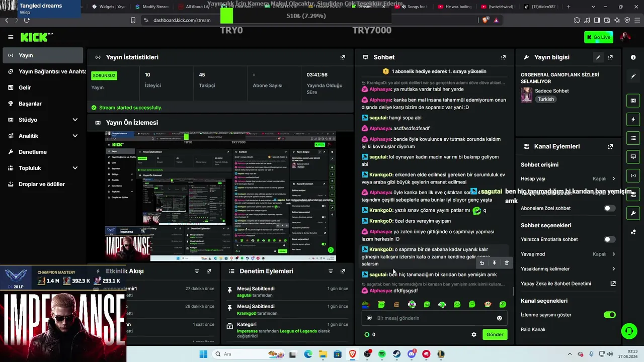644x362 pixels.
Task: Open the Denetleme sidebar page
Action: (42, 152)
